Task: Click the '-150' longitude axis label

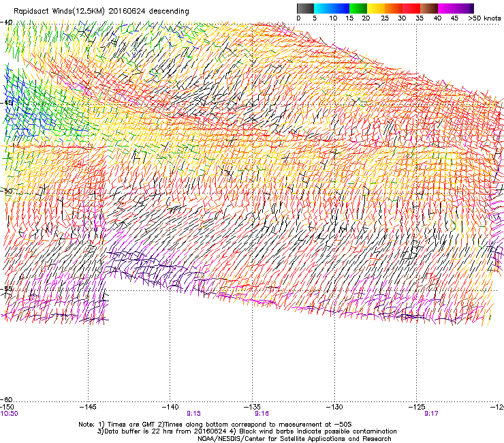Action: [x=7, y=407]
